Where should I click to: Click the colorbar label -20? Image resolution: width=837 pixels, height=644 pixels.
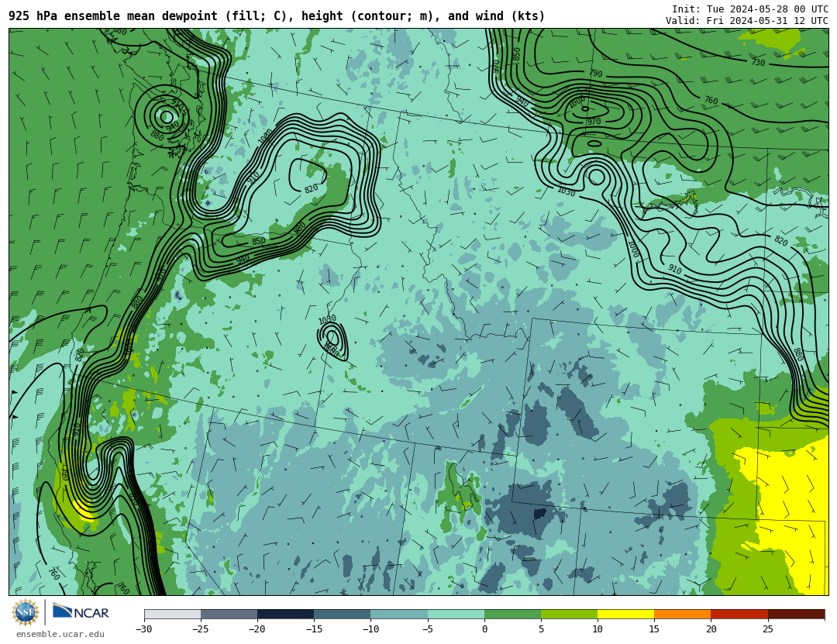pos(257,629)
